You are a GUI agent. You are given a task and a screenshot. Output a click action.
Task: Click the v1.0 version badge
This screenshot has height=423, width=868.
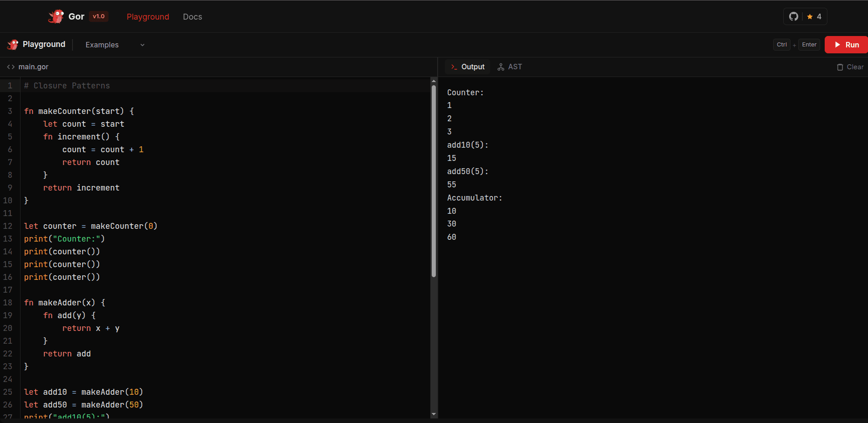[x=98, y=16]
